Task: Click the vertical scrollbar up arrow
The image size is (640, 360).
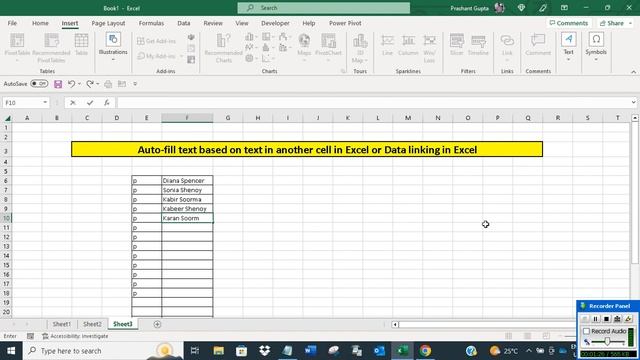Action: (x=635, y=118)
